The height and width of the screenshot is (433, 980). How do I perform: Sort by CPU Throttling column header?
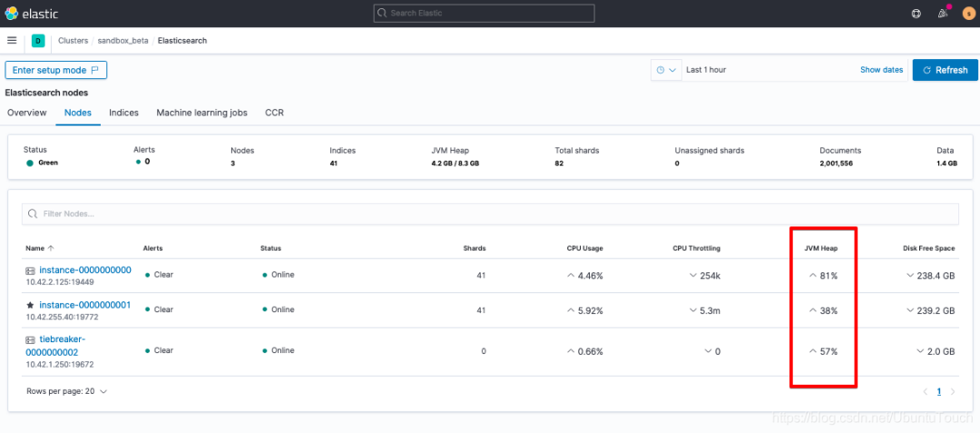[x=696, y=248]
